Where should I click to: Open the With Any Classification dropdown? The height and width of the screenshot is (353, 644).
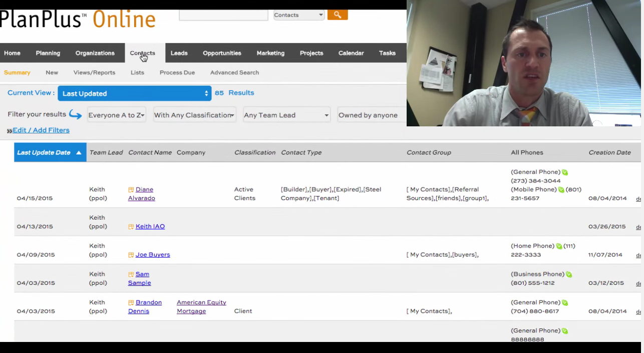point(194,115)
